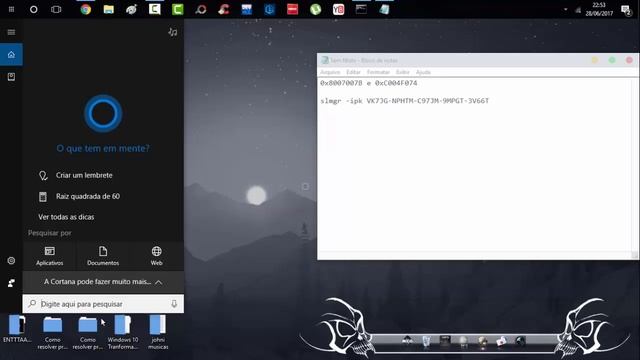
Task: Select the johni musicas desktop folder
Action: coord(158,332)
